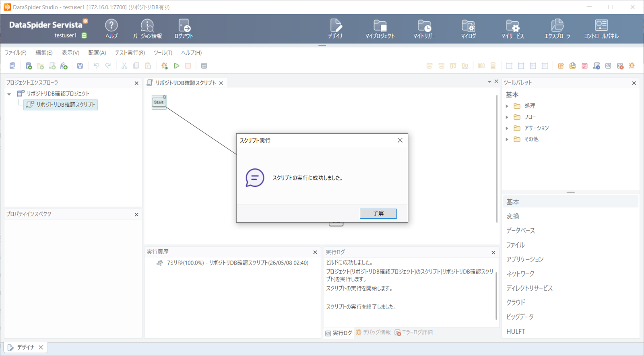Click the add variable (A) toolbar icon
644x356 pixels.
point(64,66)
